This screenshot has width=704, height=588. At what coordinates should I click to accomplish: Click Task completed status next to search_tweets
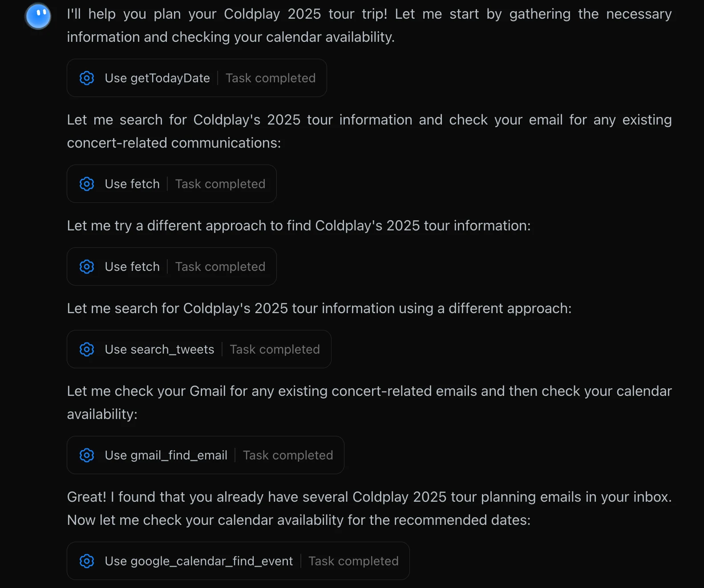pos(275,350)
